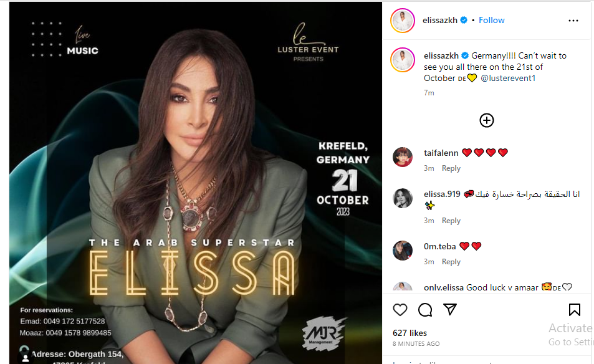
Task: Open elissazkh username in post header
Action: (x=440, y=20)
